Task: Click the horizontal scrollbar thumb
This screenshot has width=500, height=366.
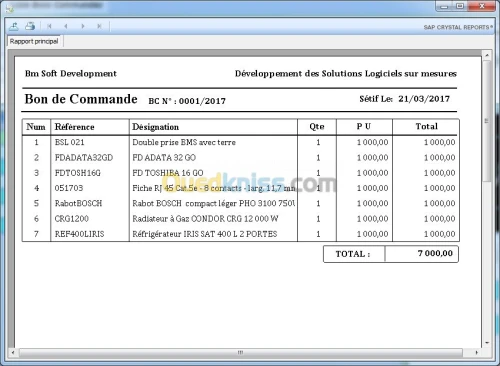Action: (240, 352)
